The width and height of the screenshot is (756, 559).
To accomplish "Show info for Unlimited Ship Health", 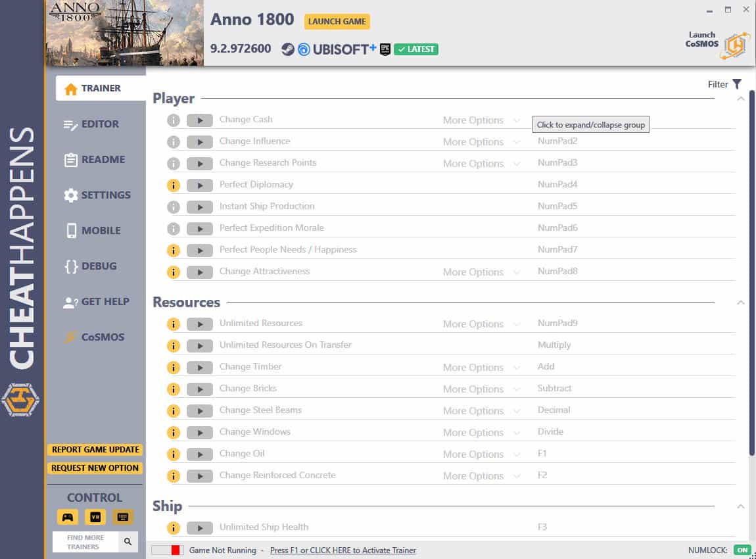I will point(174,528).
